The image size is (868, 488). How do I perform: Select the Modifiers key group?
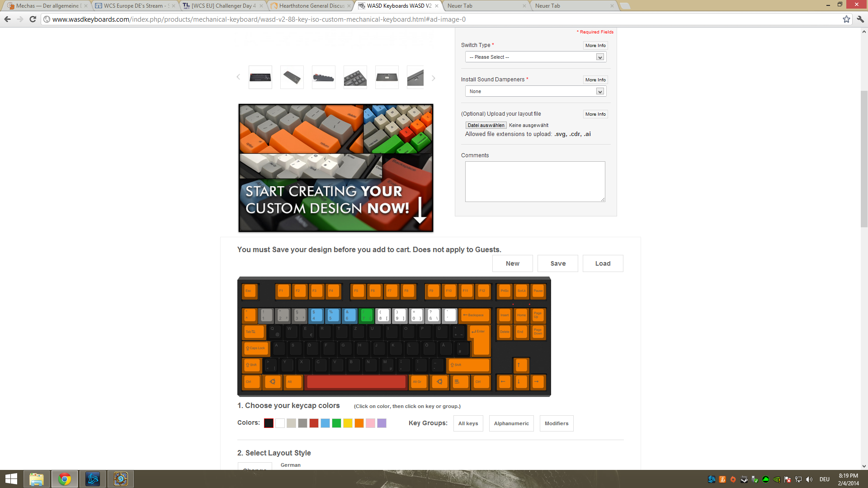coord(556,423)
